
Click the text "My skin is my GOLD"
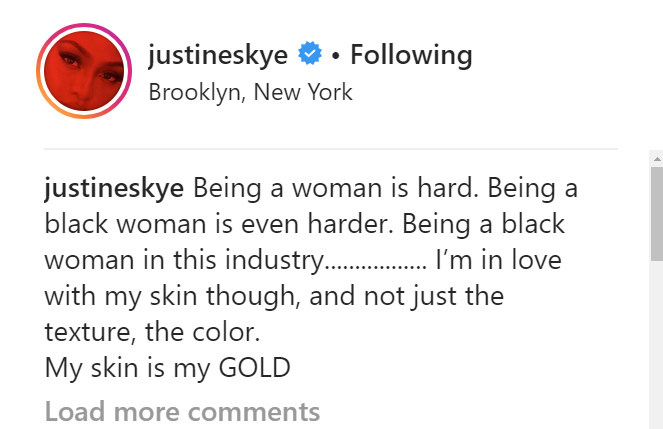click(167, 367)
